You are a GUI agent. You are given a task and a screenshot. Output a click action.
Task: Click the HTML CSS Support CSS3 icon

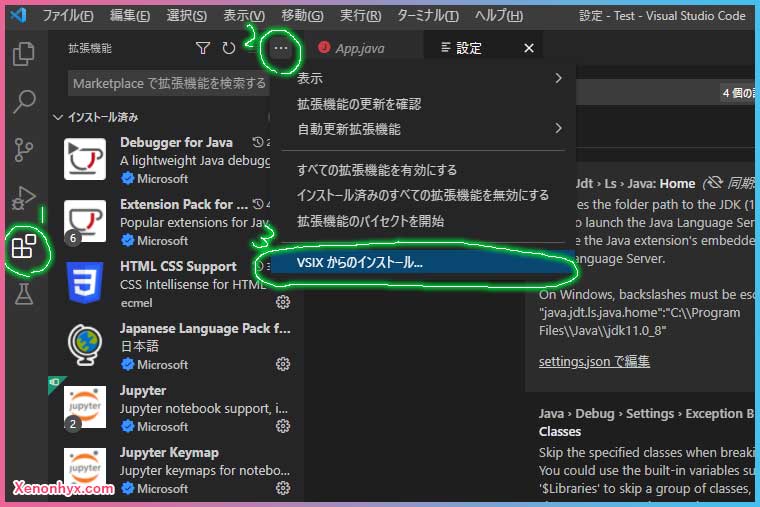pyautogui.click(x=85, y=283)
